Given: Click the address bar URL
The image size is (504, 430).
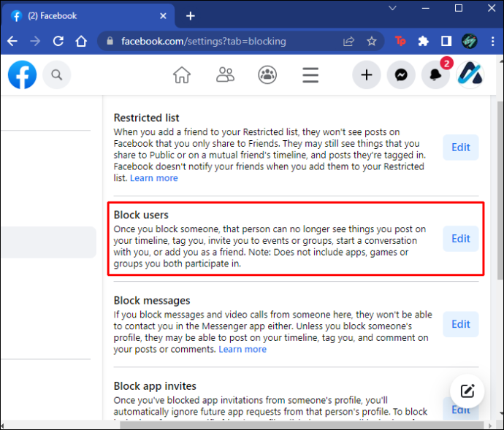Looking at the screenshot, I should [x=204, y=41].
